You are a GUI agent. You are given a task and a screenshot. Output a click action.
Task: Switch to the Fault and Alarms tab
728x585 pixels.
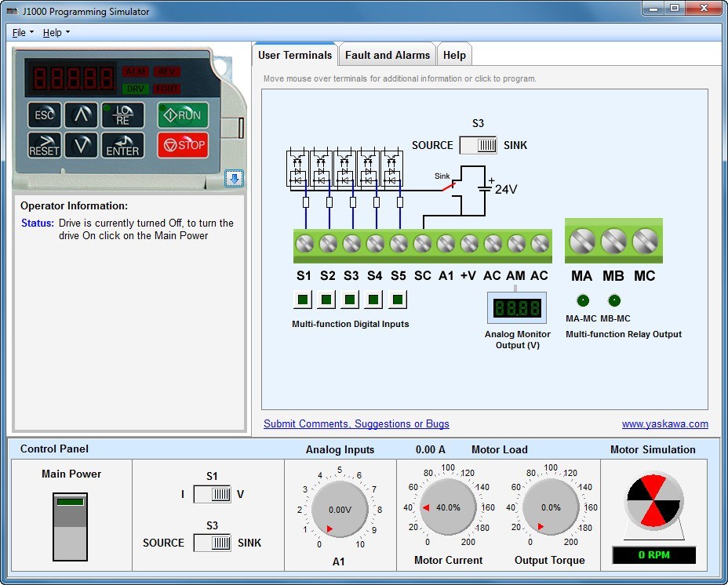[387, 55]
